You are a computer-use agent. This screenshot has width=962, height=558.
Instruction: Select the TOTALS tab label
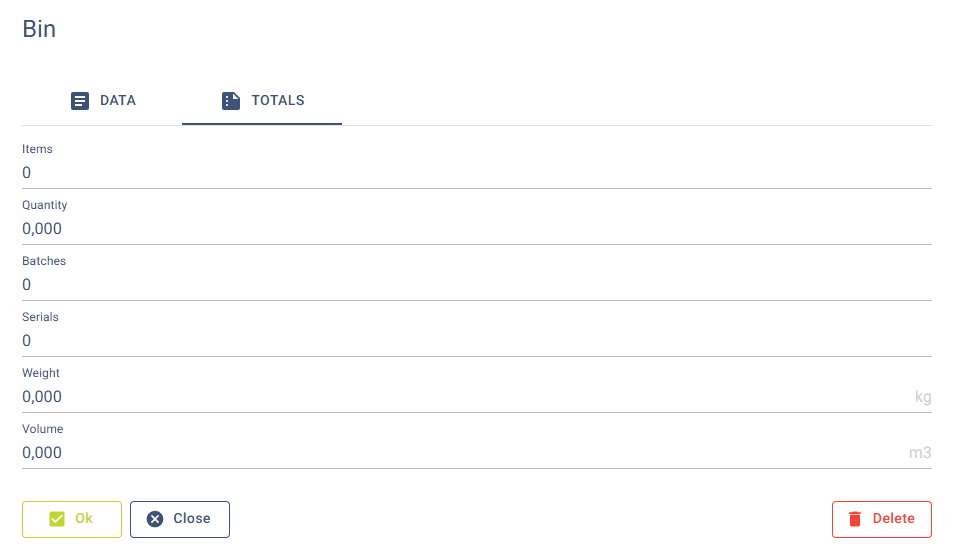tap(278, 101)
